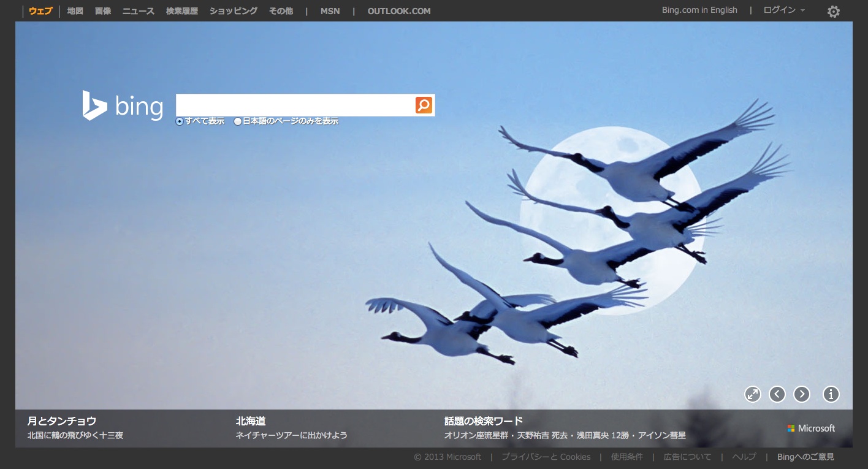This screenshot has width=868, height=469.
Task: Show next background image with right arrow
Action: (x=801, y=394)
